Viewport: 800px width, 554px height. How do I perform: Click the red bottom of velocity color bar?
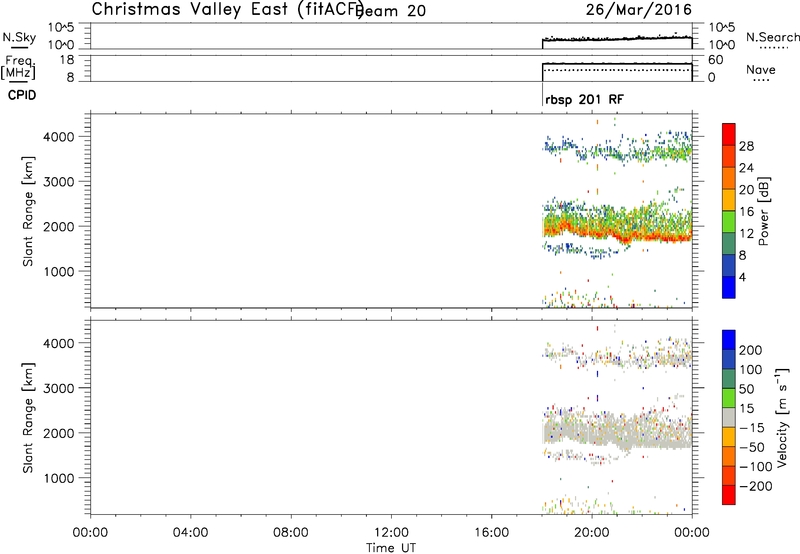tap(729, 495)
